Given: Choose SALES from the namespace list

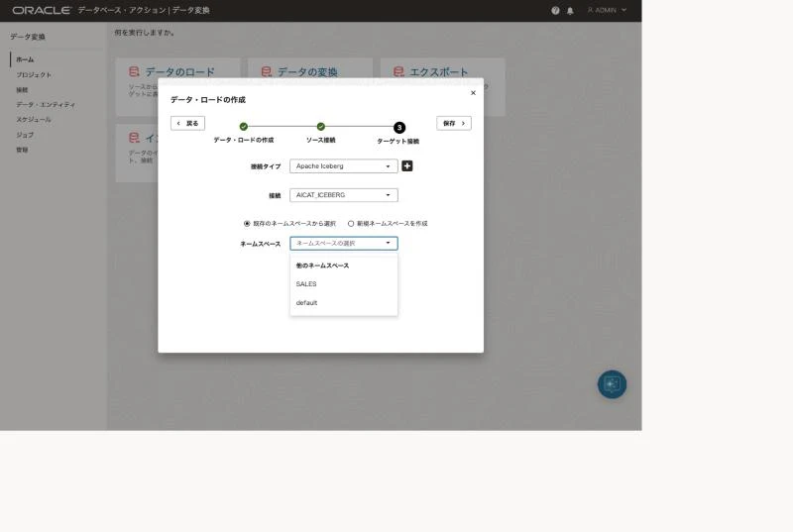Looking at the screenshot, I should (x=343, y=284).
